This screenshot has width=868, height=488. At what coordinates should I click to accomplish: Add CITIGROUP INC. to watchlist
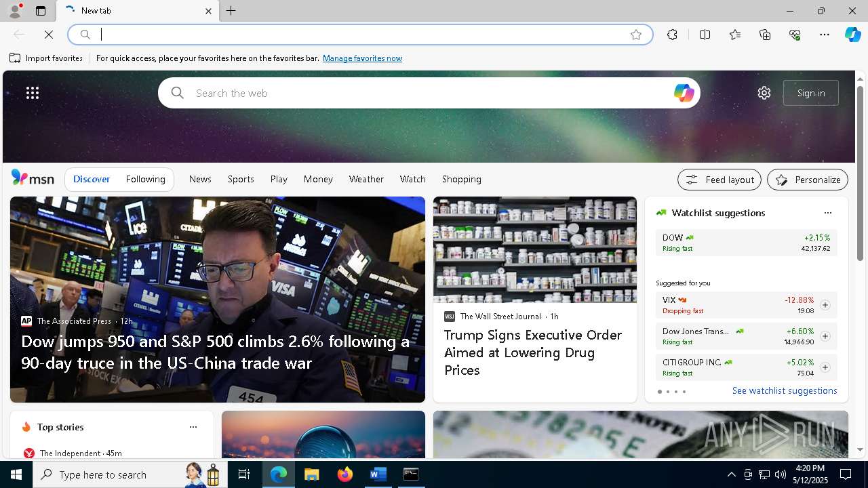pos(825,367)
